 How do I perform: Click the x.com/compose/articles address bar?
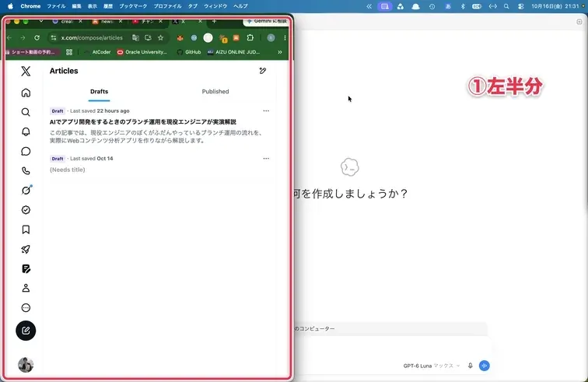tap(92, 37)
